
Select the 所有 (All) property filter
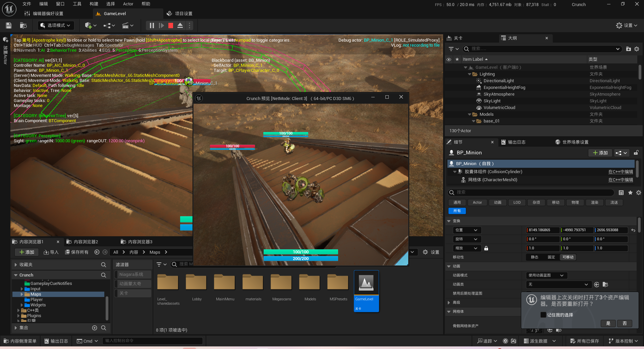[x=457, y=211]
